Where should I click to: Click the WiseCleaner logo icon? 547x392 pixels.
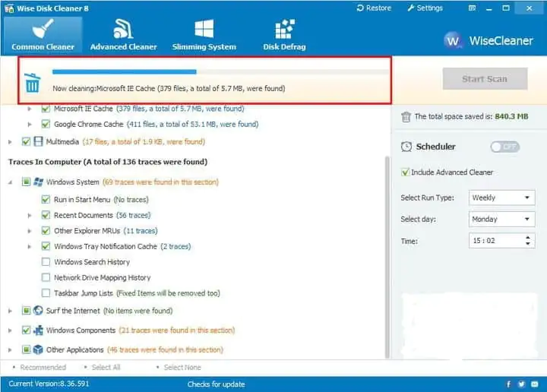click(454, 40)
